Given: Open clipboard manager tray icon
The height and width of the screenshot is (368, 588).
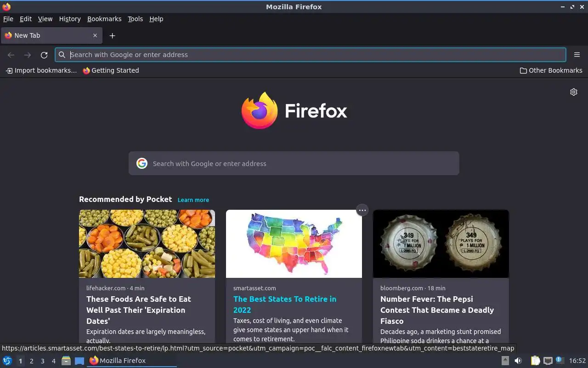Looking at the screenshot, I should point(535,361).
